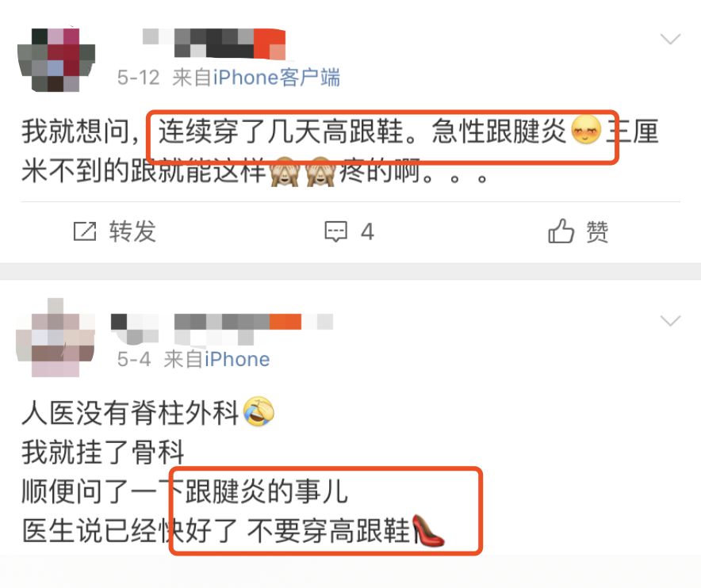Viewport: 701px width, 588px height.
Task: Open the comments speech-bubble icon
Action: [x=335, y=231]
